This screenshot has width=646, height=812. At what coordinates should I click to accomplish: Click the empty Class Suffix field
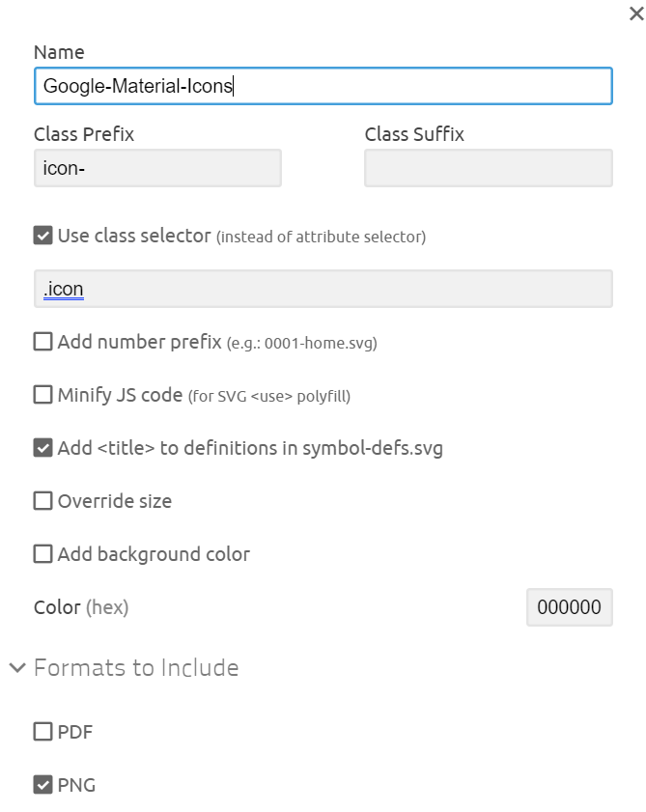coord(489,168)
